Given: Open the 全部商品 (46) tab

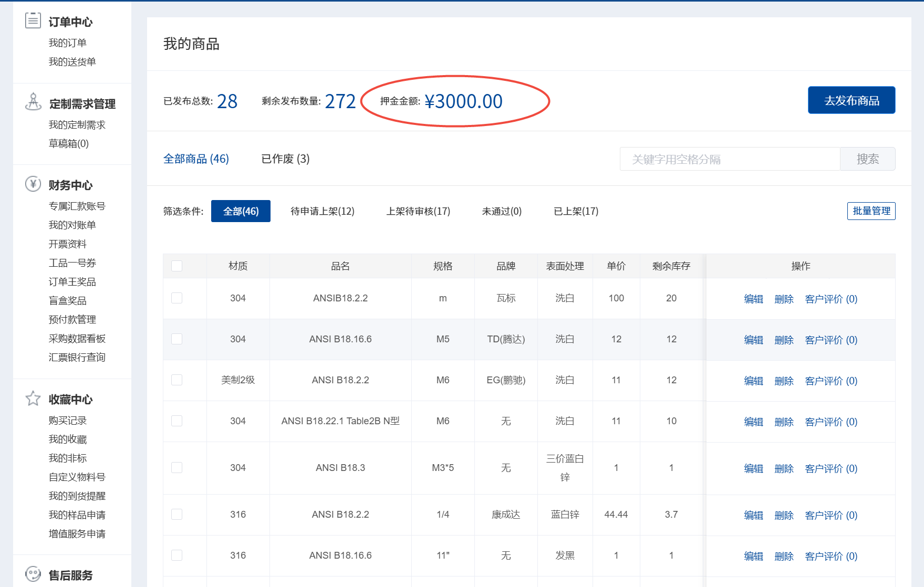Looking at the screenshot, I should pos(196,159).
